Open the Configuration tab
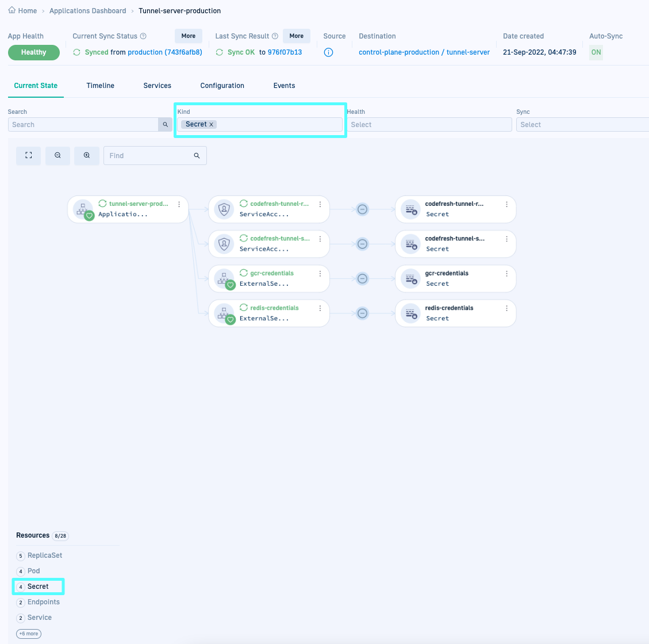Viewport: 649px width, 644px height. (x=222, y=86)
